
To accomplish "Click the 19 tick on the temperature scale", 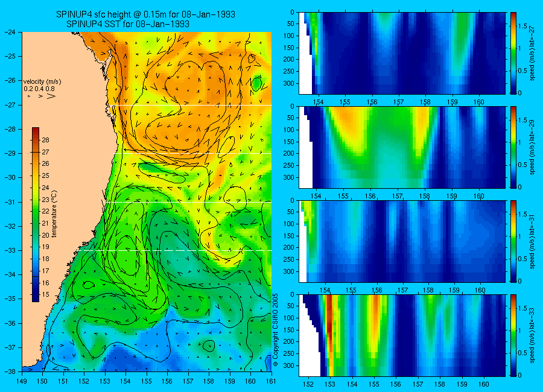I will 46,247.
